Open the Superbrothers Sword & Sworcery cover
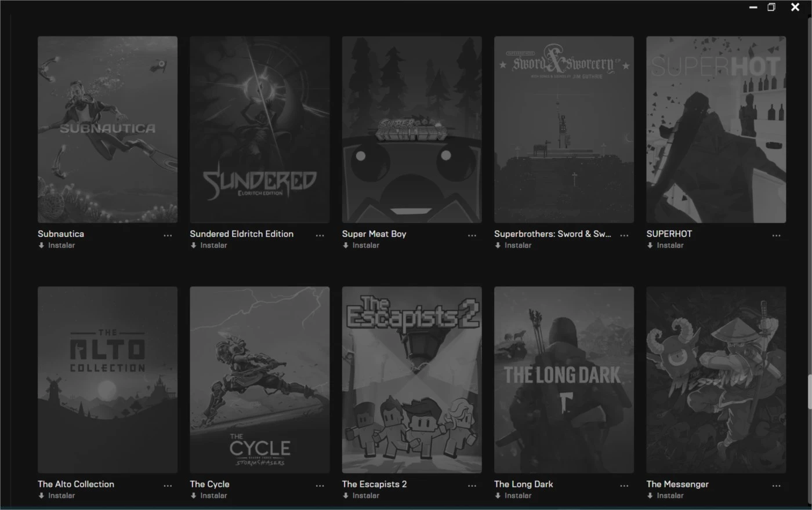This screenshot has height=510, width=812. click(564, 129)
